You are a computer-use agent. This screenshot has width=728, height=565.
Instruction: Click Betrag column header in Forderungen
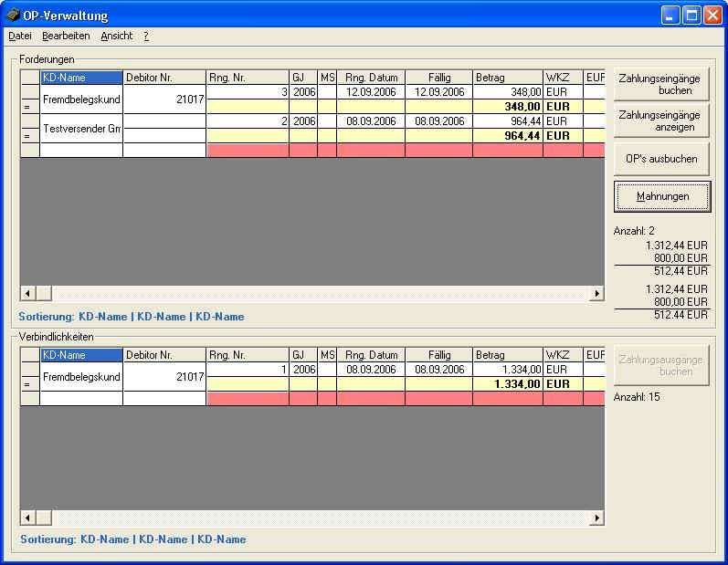(x=506, y=78)
